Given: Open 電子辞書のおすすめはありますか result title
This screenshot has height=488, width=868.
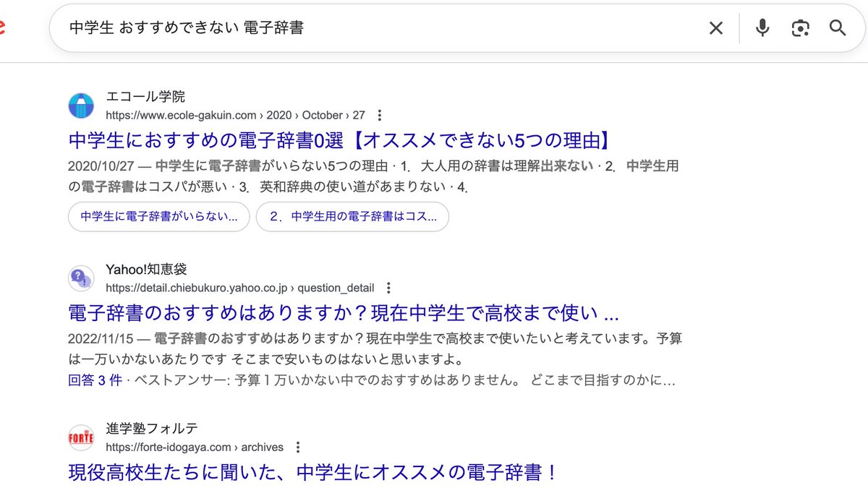Looking at the screenshot, I should click(344, 313).
